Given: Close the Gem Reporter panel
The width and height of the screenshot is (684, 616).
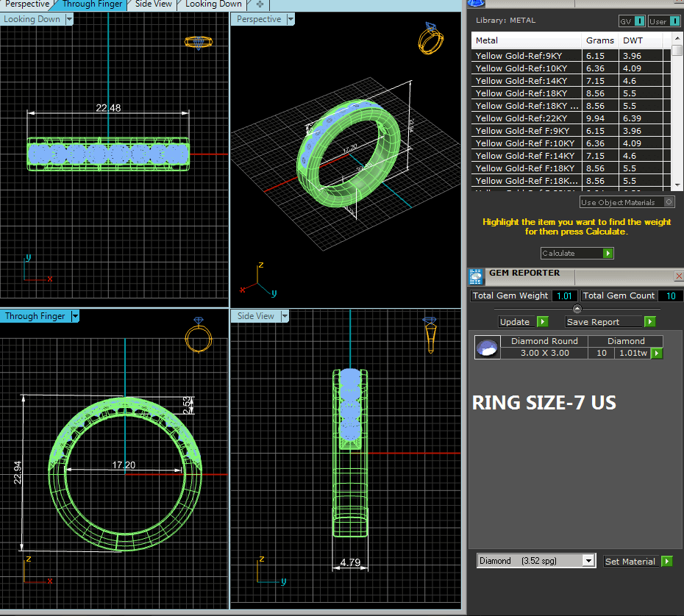Looking at the screenshot, I should tap(678, 276).
